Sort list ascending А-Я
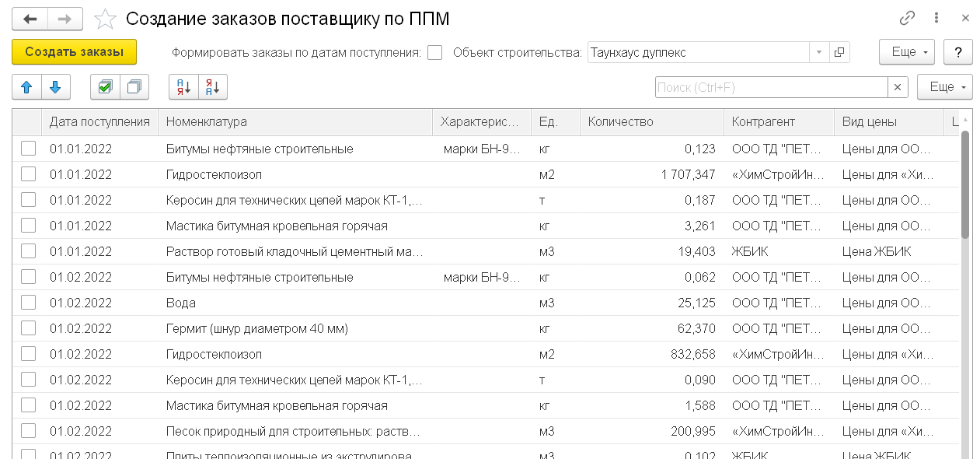The height and width of the screenshot is (459, 980). [x=184, y=87]
